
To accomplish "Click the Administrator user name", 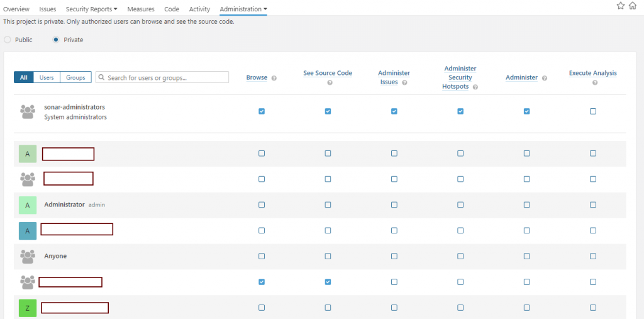I will pyautogui.click(x=65, y=204).
